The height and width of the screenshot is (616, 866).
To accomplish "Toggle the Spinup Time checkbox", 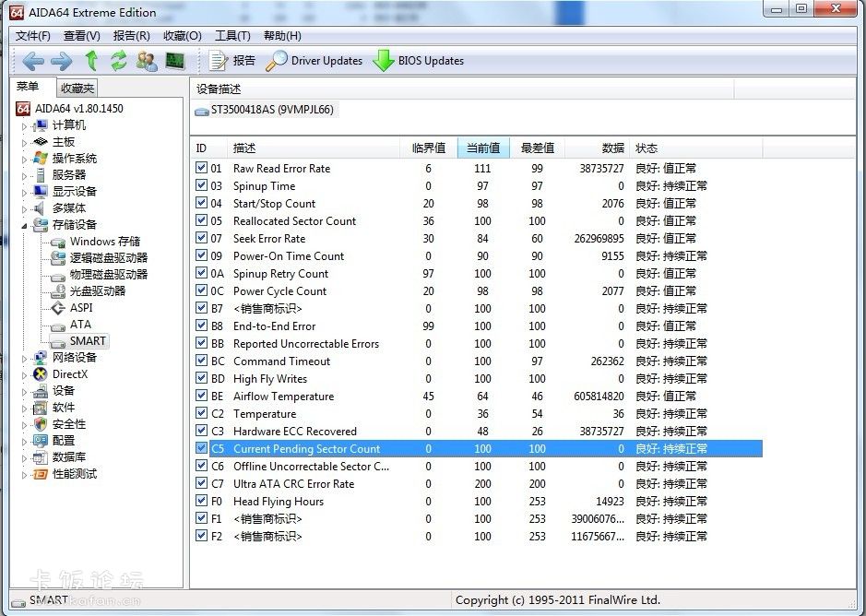I will (x=202, y=185).
